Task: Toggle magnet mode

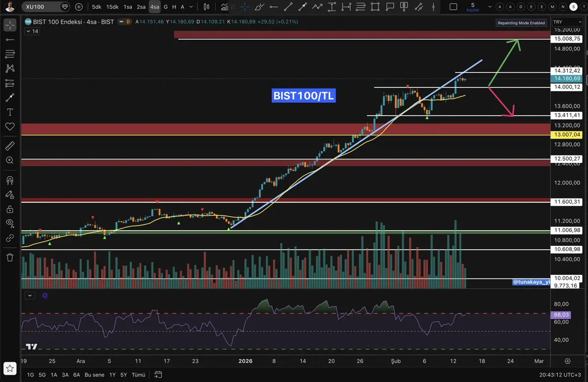Action: point(10,180)
